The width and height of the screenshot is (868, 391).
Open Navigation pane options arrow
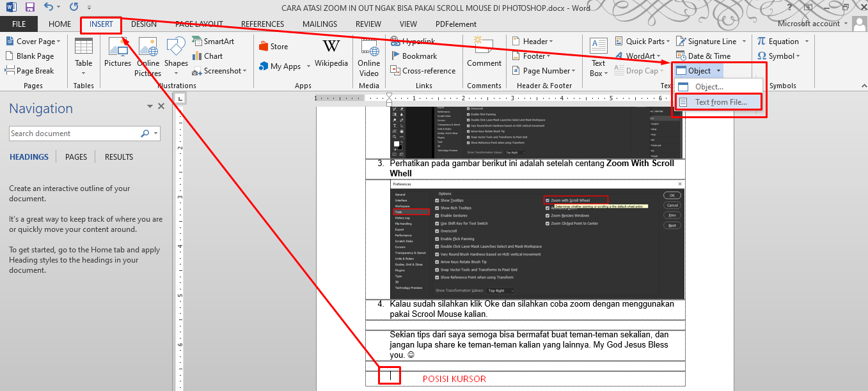150,106
